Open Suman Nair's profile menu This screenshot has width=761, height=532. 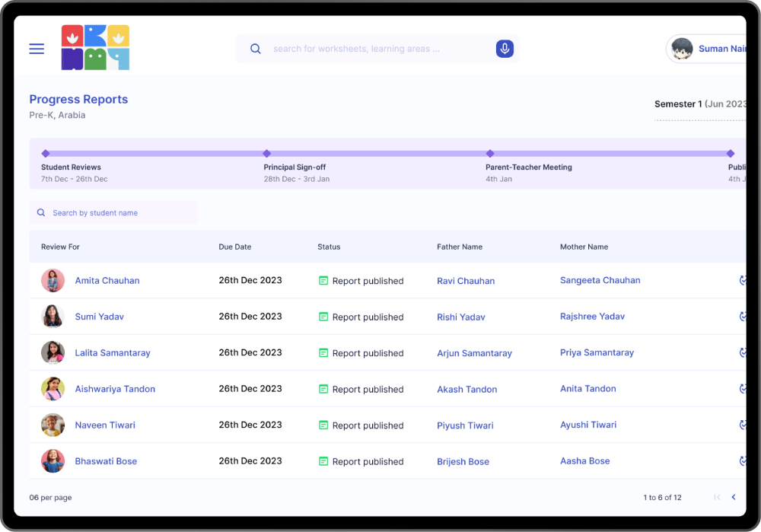click(x=706, y=49)
